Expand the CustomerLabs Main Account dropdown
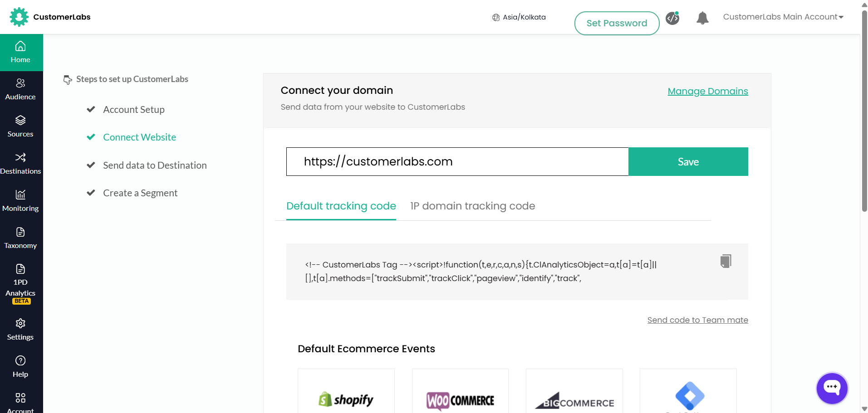Image resolution: width=868 pixels, height=413 pixels. pos(783,17)
